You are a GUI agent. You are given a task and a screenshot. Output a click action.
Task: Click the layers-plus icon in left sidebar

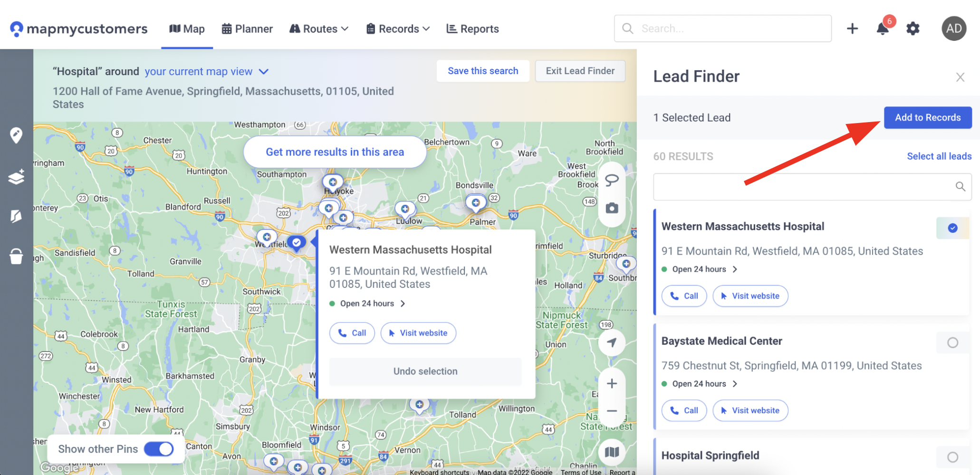[16, 177]
